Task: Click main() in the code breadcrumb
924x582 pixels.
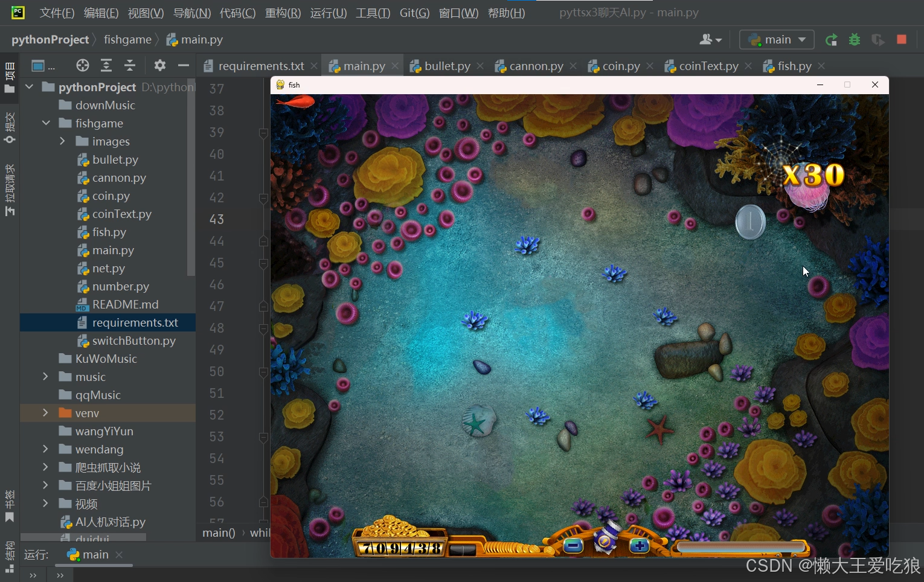Action: tap(219, 532)
